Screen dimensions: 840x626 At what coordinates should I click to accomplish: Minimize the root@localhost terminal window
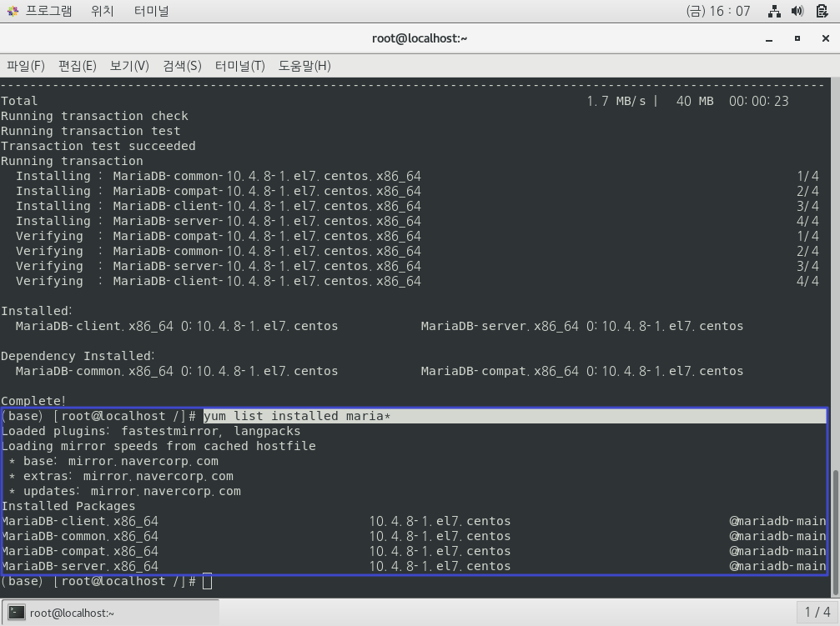[x=769, y=38]
